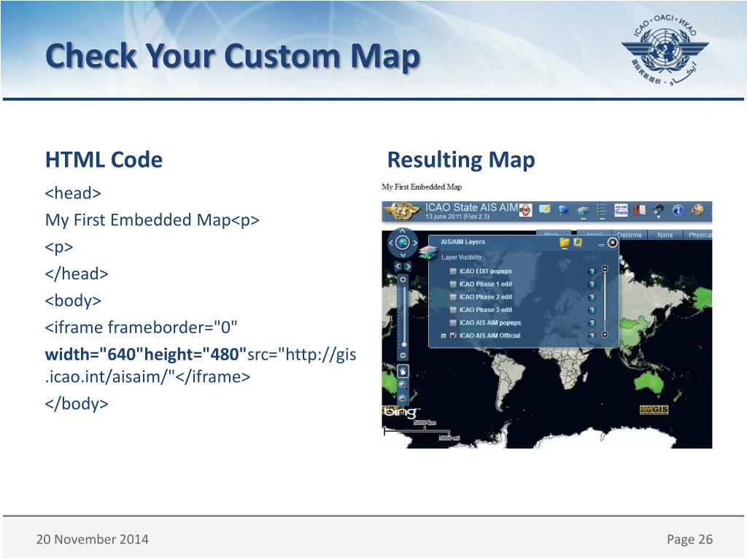Image resolution: width=747 pixels, height=560 pixels.
Task: Open the note/draw widget in map toolbar
Action: click(x=544, y=209)
